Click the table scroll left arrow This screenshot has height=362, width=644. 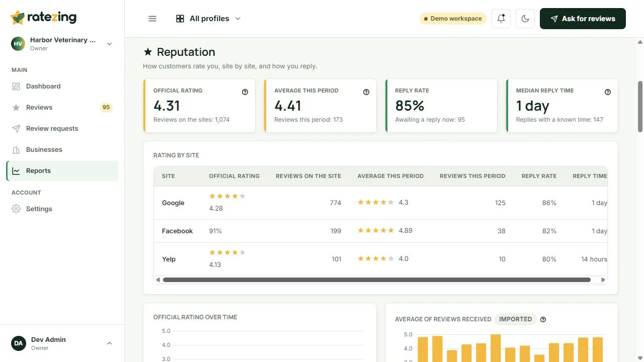pos(158,280)
